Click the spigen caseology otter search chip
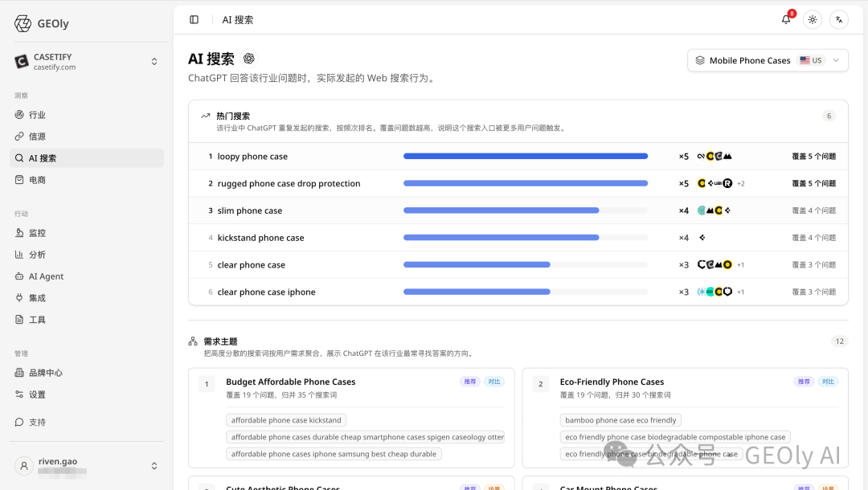 coord(366,437)
